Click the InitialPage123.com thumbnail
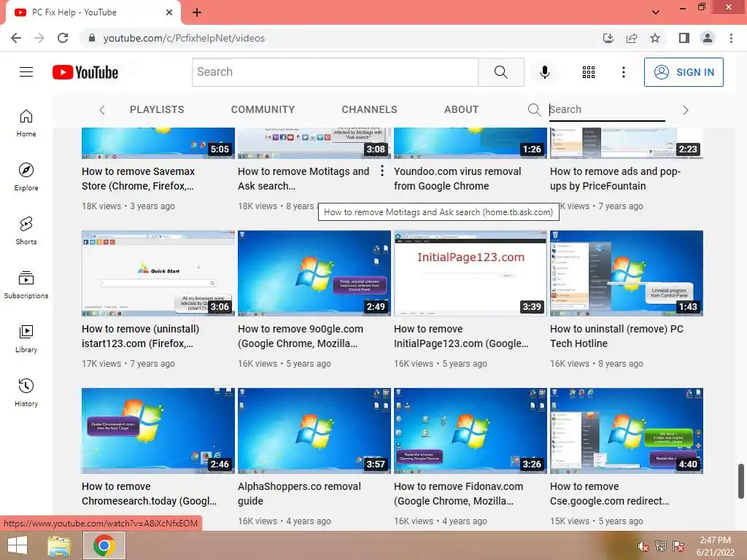747x560 pixels. coord(471,273)
